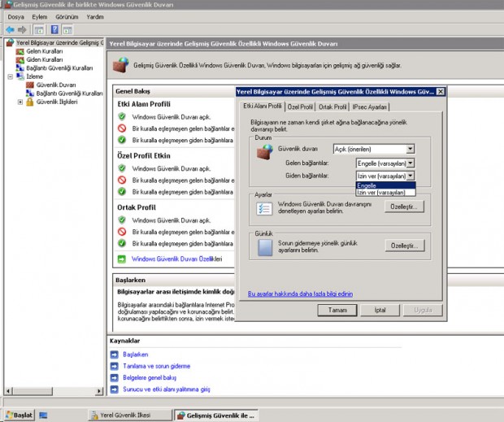Click the arrow icon beside Tanılama ve sorun giderme

(114, 366)
